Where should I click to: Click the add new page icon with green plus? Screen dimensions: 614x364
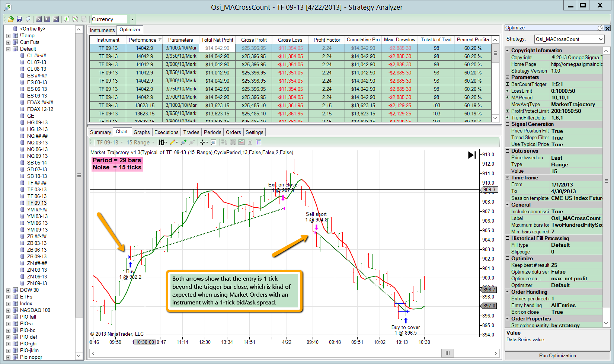[67, 19]
